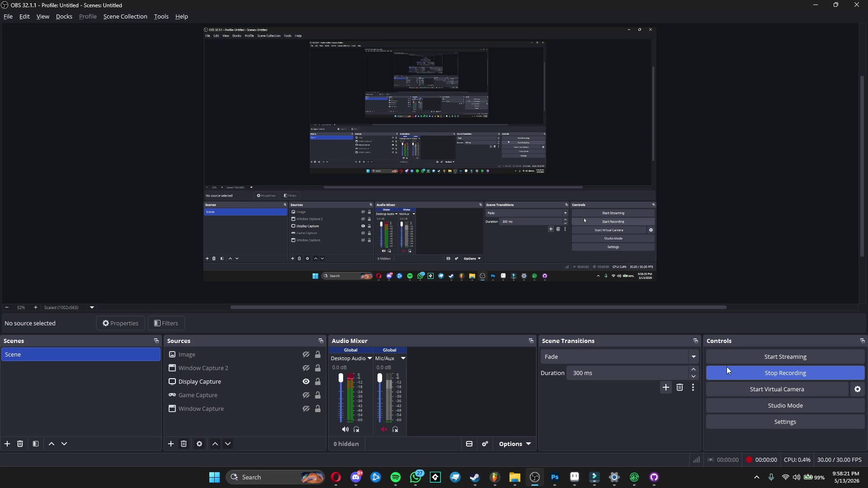Open the Edit menu
Image resolution: width=868 pixels, height=488 pixels.
click(x=24, y=16)
